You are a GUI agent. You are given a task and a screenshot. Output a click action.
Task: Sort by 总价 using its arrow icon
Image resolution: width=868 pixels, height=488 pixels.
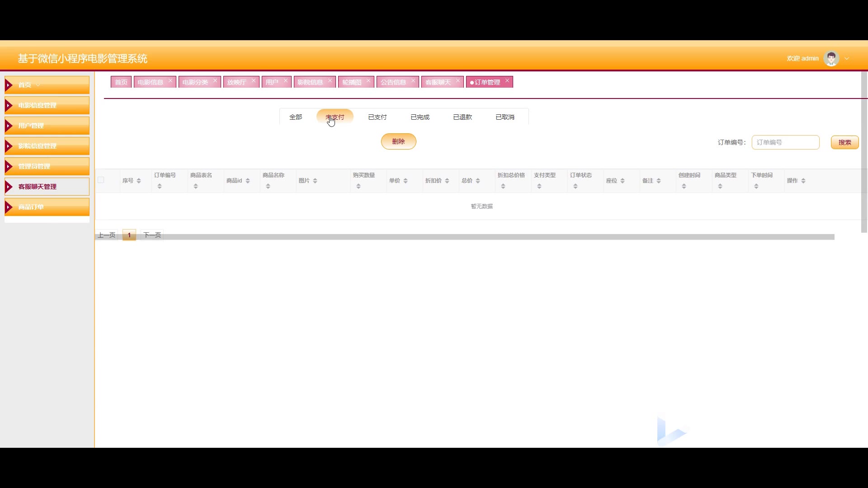point(478,181)
